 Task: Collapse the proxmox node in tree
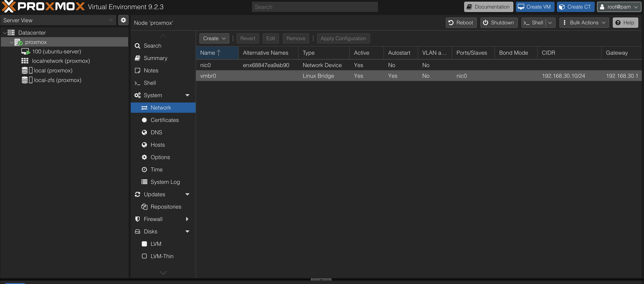pyautogui.click(x=12, y=42)
